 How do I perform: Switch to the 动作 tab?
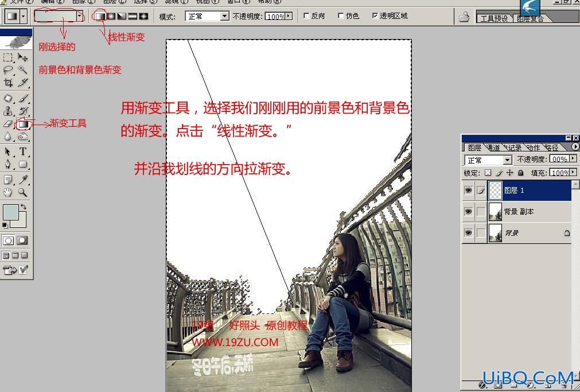click(534, 148)
